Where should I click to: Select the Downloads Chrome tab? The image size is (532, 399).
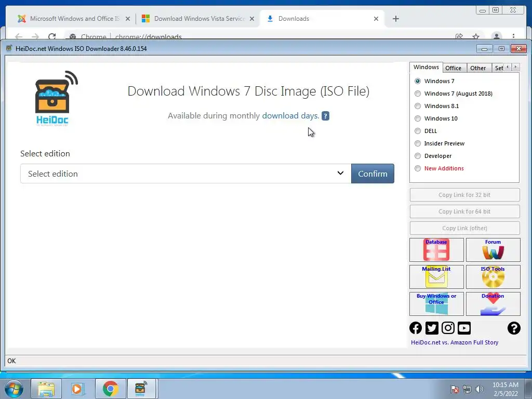coord(322,19)
